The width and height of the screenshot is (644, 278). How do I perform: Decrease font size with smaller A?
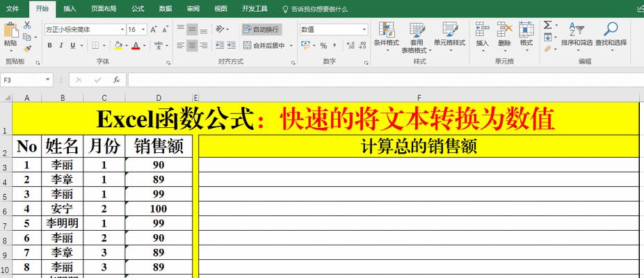pyautogui.click(x=165, y=30)
